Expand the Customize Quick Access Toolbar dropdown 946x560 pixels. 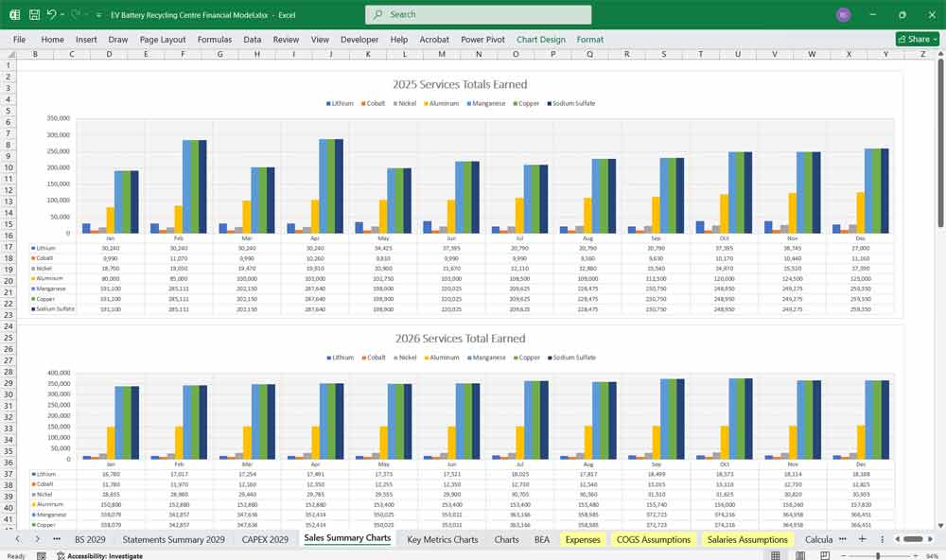[99, 15]
